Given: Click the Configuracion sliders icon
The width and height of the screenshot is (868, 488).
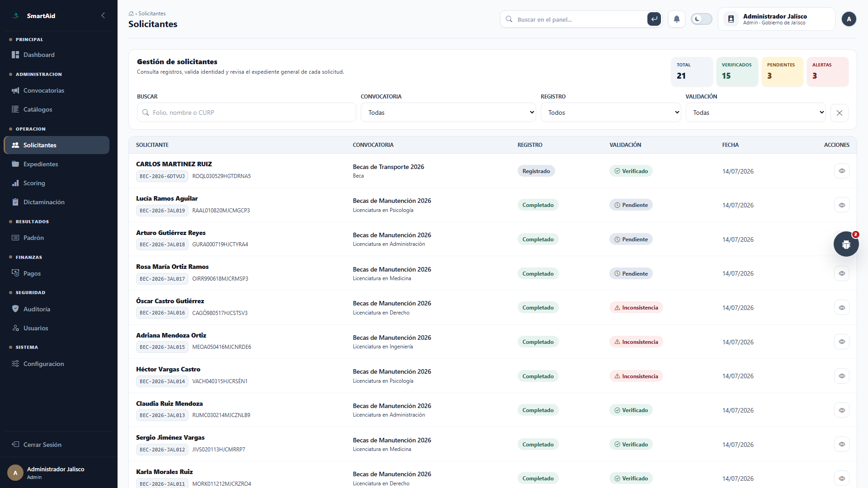Looking at the screenshot, I should [15, 364].
